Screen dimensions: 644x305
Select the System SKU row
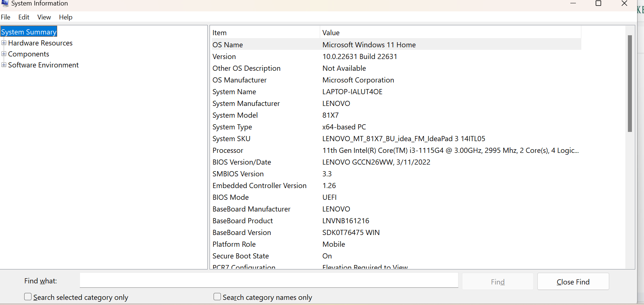click(x=396, y=139)
